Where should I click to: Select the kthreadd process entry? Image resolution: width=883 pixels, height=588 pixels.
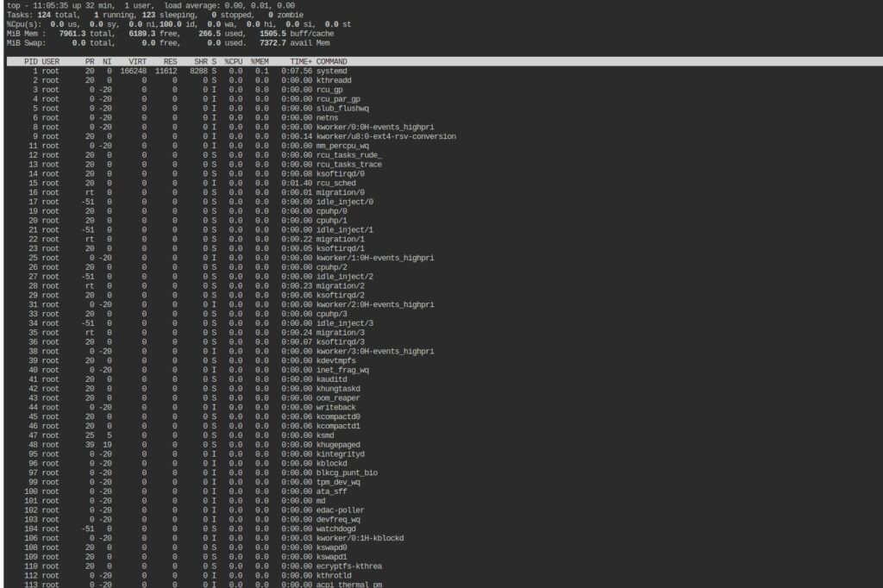[335, 80]
